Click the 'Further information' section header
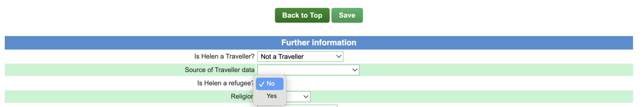The image size is (644, 107). 319,43
